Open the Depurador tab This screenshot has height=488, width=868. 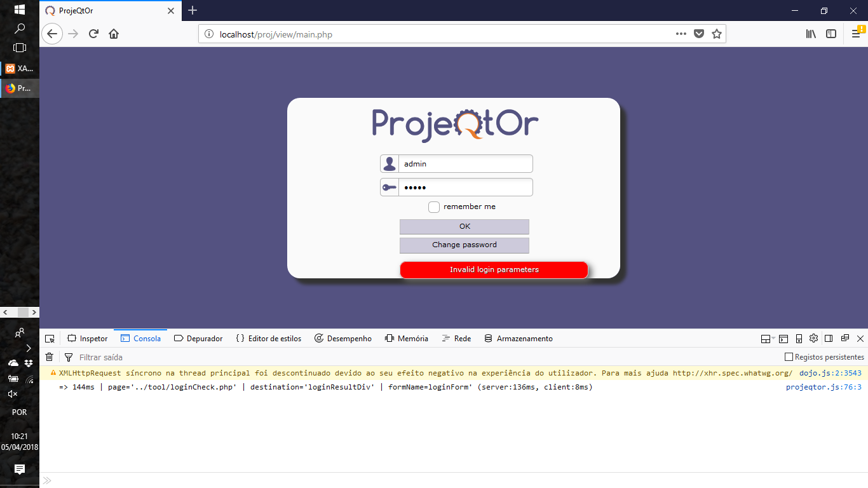click(198, 339)
